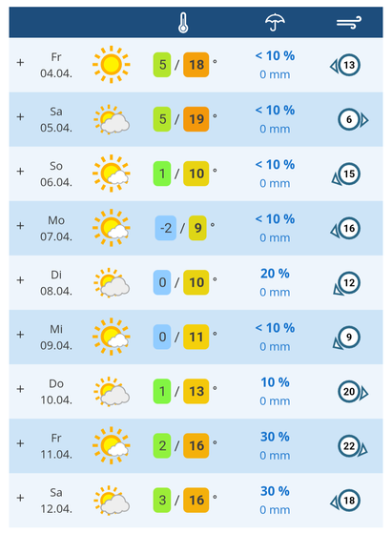The height and width of the screenshot is (533, 392).
Task: Click the sunny weather icon for Fr 04.04.
Action: (112, 65)
